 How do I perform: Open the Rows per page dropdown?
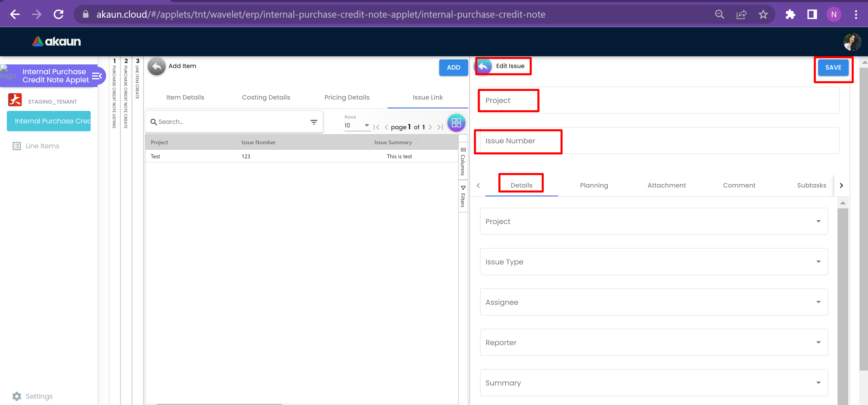pos(357,125)
